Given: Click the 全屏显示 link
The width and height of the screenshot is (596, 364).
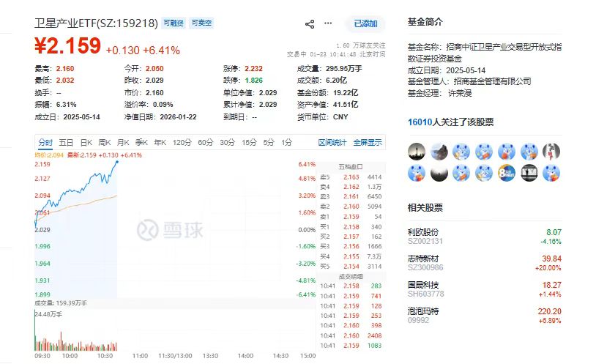Looking at the screenshot, I should point(367,143).
